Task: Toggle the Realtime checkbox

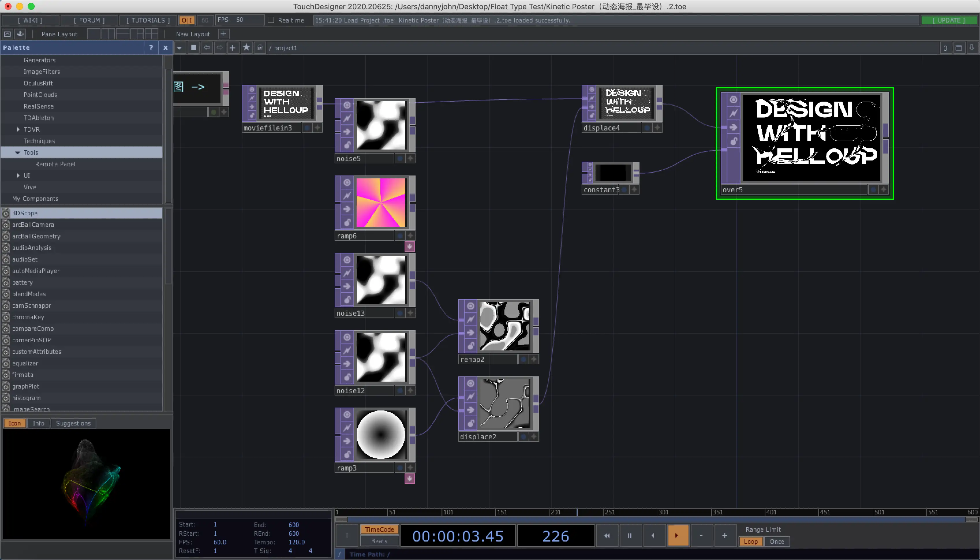Action: click(271, 20)
